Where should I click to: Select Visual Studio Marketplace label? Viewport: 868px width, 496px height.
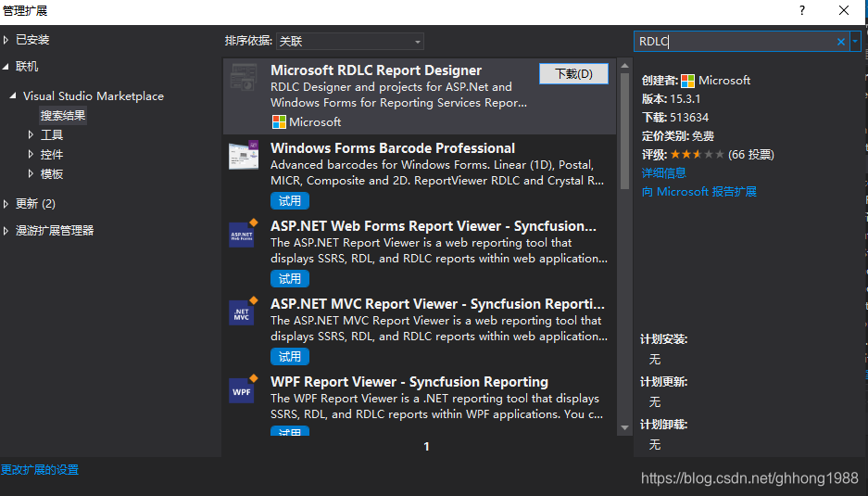click(94, 95)
